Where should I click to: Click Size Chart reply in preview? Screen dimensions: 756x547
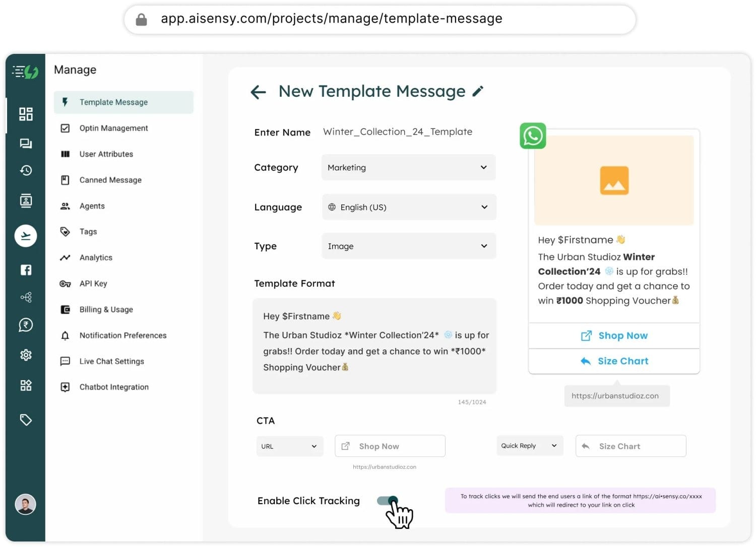pyautogui.click(x=614, y=361)
